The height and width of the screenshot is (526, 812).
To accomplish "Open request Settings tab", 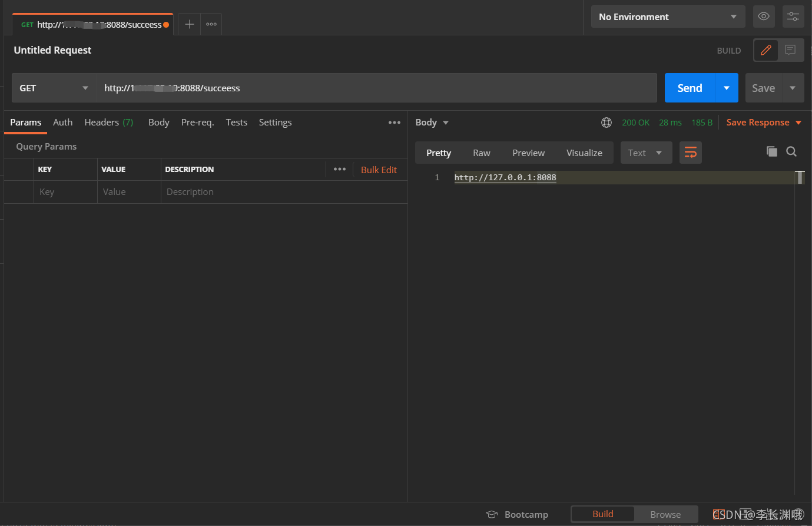I will point(275,123).
